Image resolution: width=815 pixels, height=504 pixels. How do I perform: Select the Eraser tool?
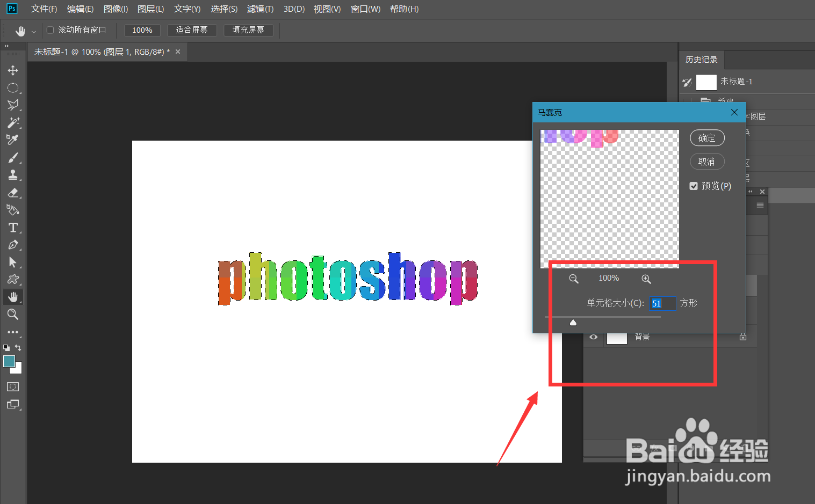(13, 192)
